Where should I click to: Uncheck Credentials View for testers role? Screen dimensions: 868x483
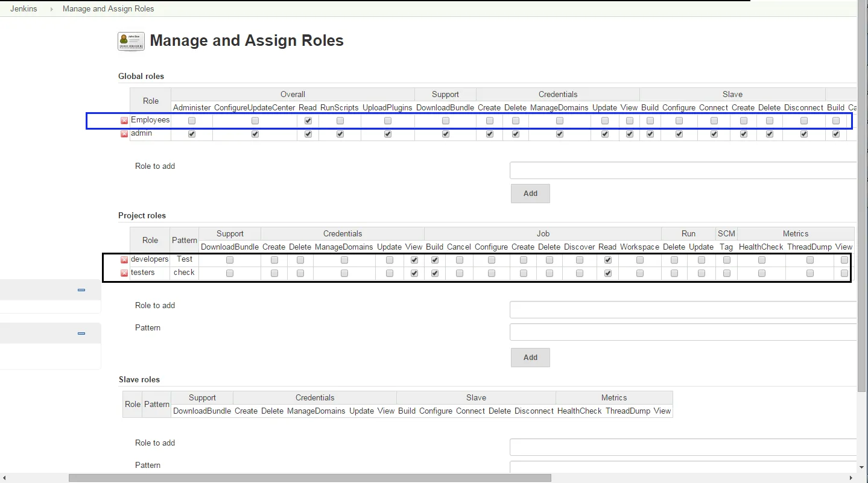414,273
